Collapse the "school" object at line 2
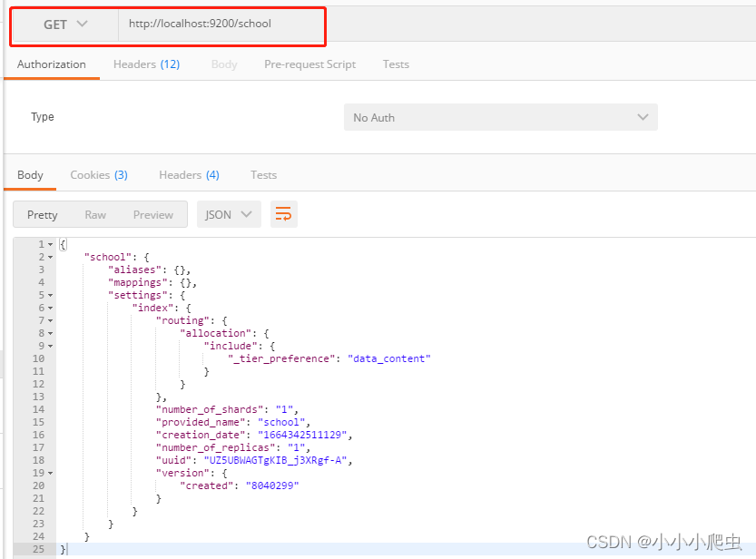This screenshot has width=756, height=559. (x=50, y=257)
